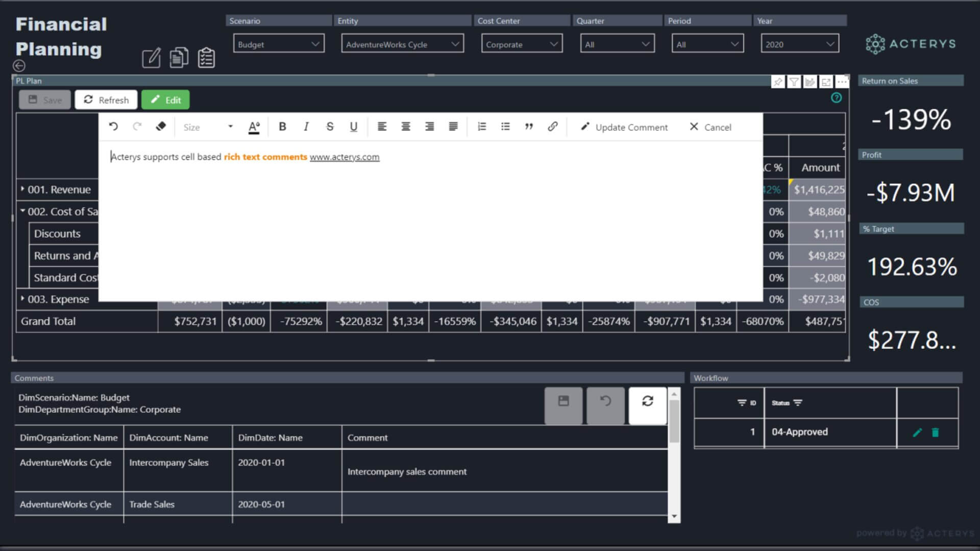
Task: Insert bulleted list in comment
Action: (x=505, y=127)
